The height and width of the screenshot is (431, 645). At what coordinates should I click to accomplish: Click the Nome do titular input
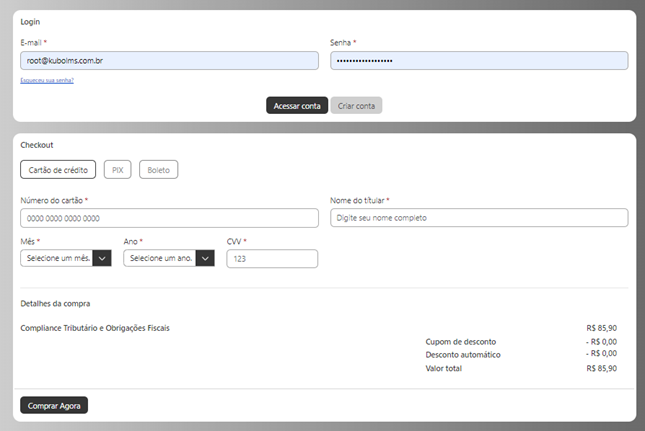pyautogui.click(x=478, y=218)
